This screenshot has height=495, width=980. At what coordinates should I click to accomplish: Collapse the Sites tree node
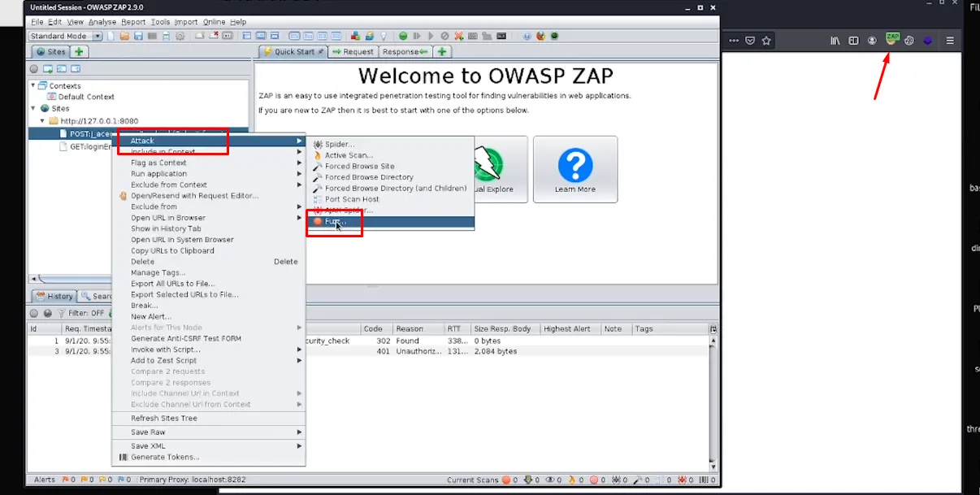click(x=34, y=108)
